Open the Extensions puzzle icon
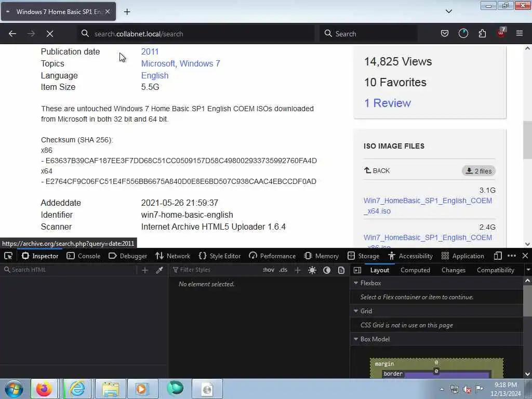532x399 pixels. 482,33
